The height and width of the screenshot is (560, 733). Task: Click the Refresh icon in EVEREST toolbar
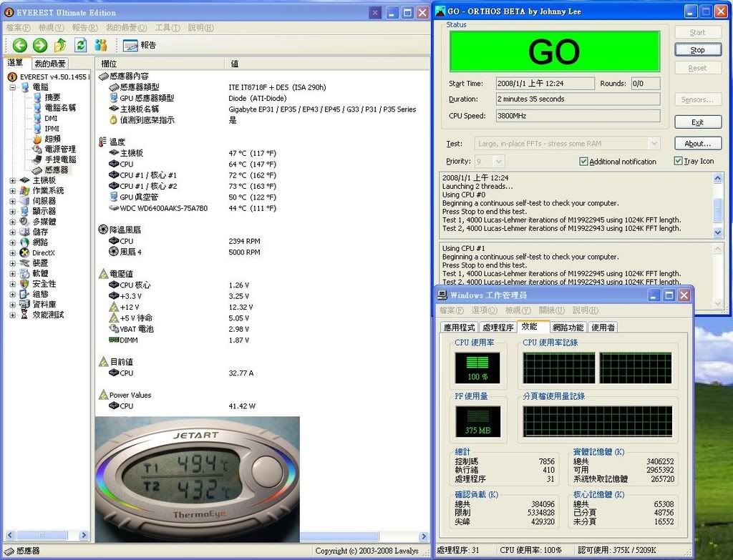[81, 45]
